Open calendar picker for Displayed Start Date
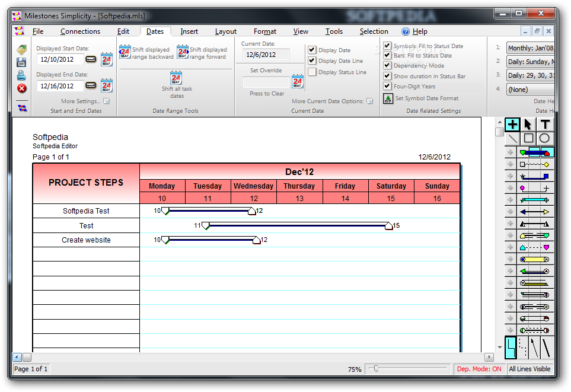The height and width of the screenshot is (392, 571). click(106, 59)
